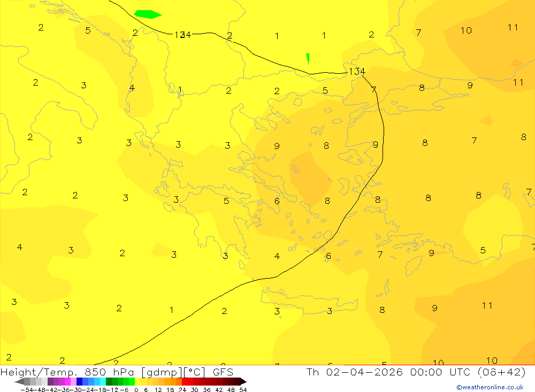Pick the cyan swatch in the legend

[x=103, y=382]
